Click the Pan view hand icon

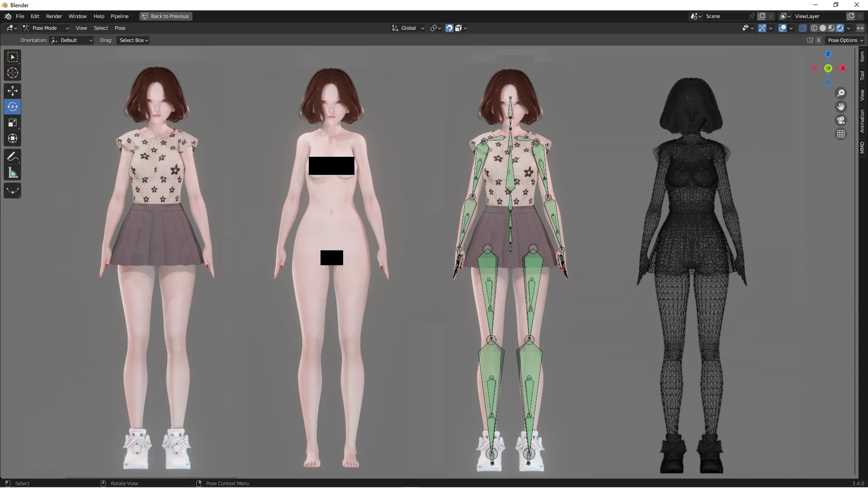pyautogui.click(x=841, y=107)
